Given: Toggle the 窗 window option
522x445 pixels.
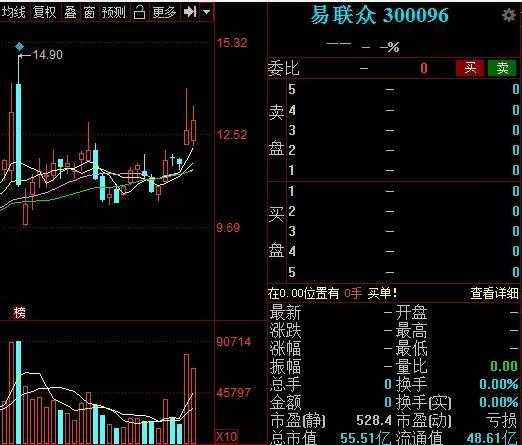Looking at the screenshot, I should pyautogui.click(x=89, y=13).
